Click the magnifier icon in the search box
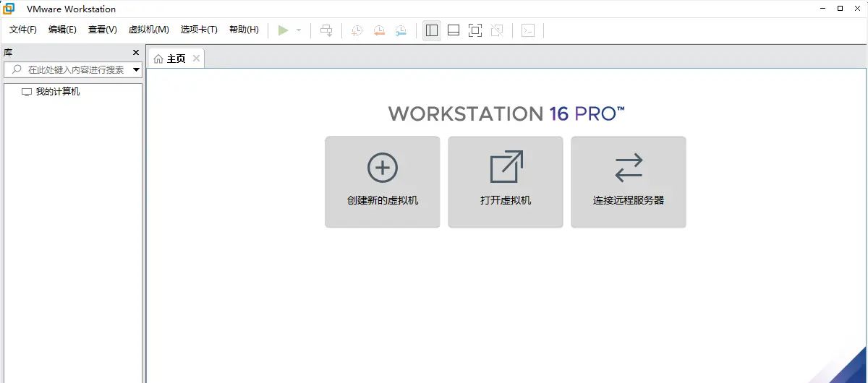868x383 pixels. [17, 69]
